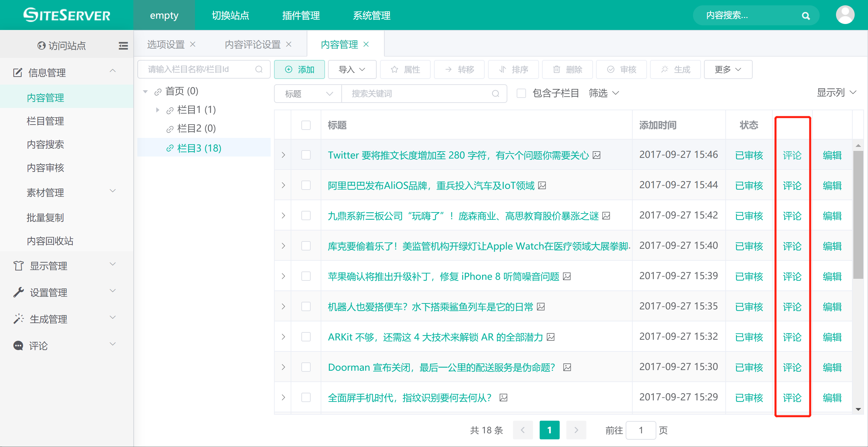Click the image icon after Twitter article title

(x=596, y=155)
